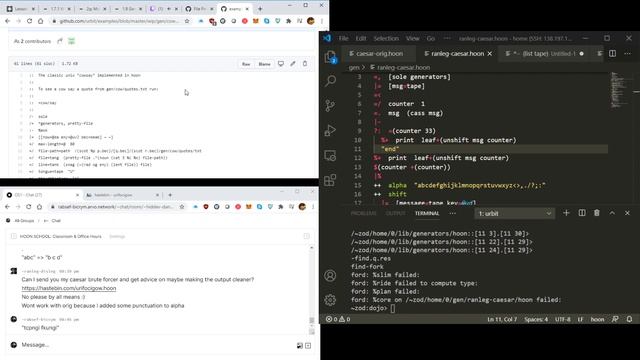Viewport: 640px width, 360px height.
Task: Expand the hidden VS Code menu items ellipsis
Action: pos(447,38)
